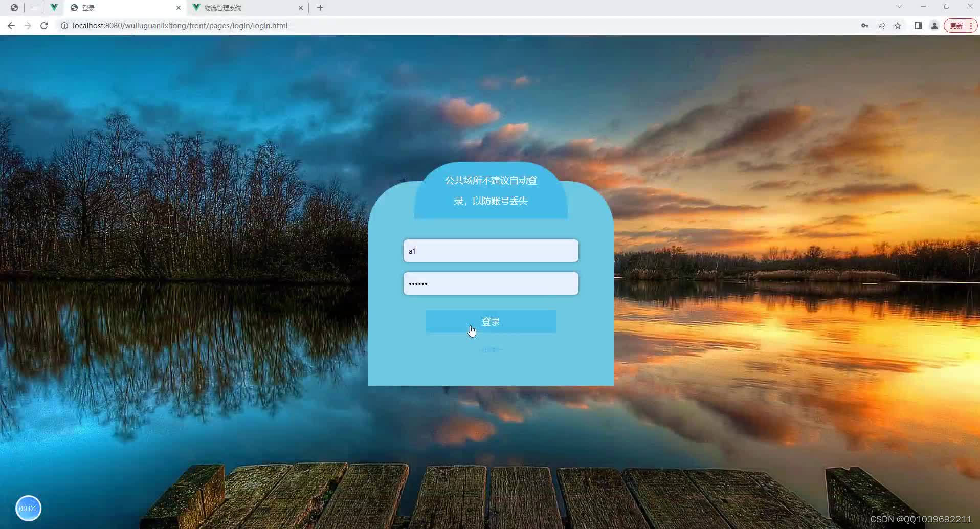Switch to the 物流管理系统 tab
The height and width of the screenshot is (529, 980).
(x=248, y=8)
